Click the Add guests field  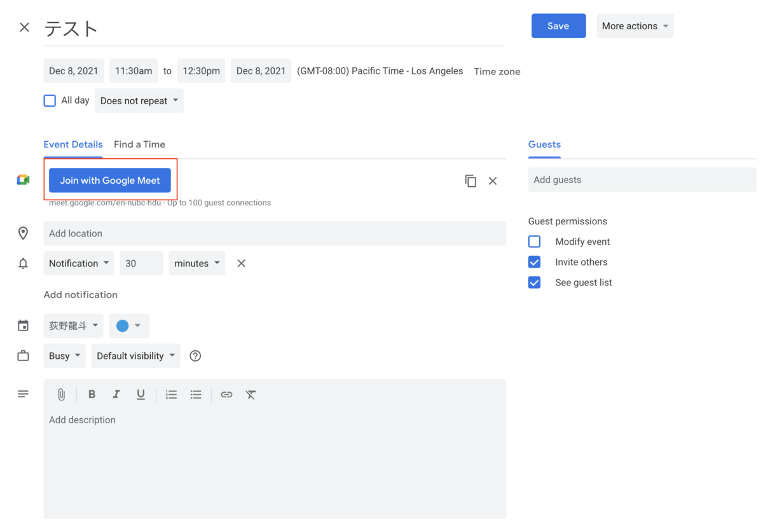pyautogui.click(x=642, y=180)
